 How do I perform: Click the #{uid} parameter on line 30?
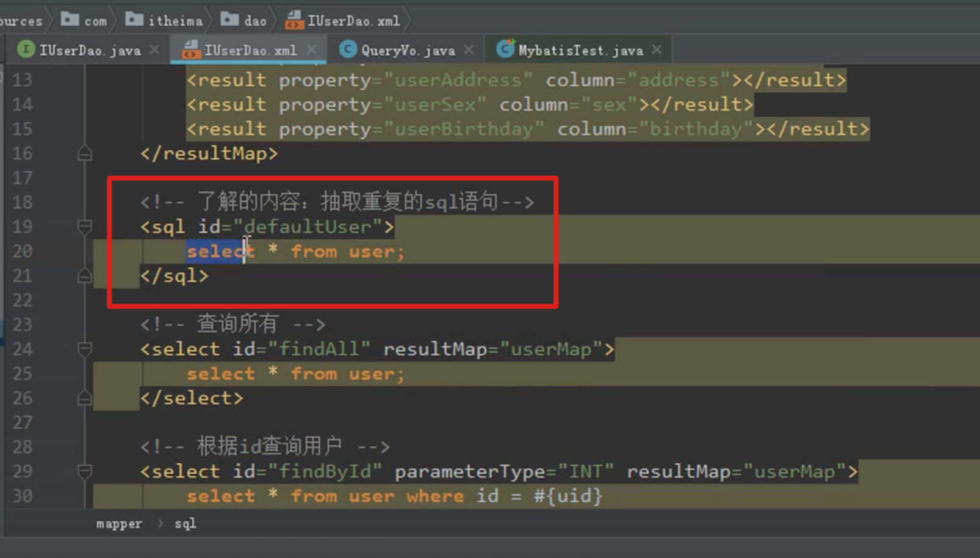pos(568,495)
